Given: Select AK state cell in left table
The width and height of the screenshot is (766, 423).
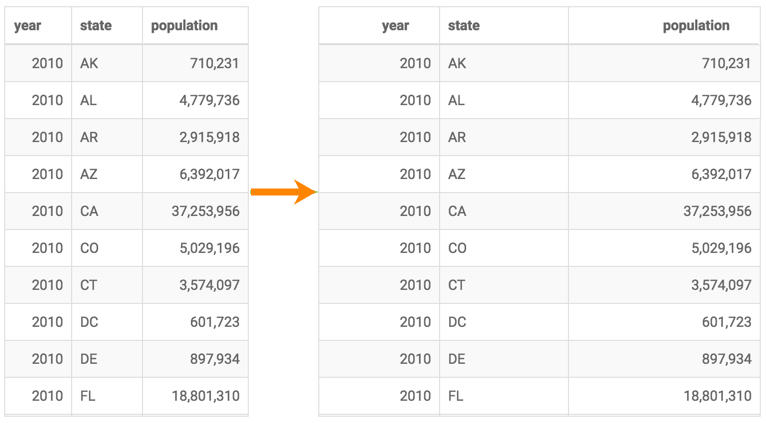Looking at the screenshot, I should pyautogui.click(x=89, y=63).
